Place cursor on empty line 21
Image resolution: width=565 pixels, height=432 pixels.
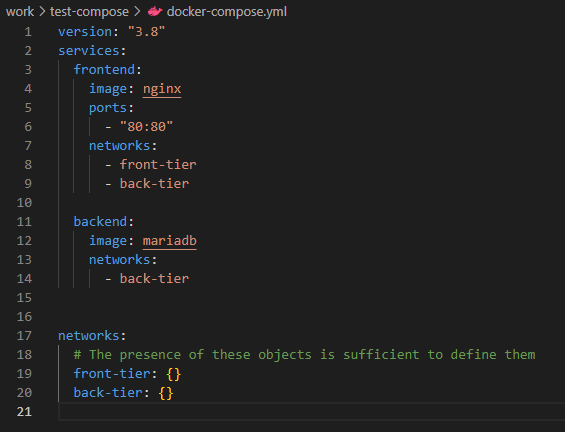[311, 412]
